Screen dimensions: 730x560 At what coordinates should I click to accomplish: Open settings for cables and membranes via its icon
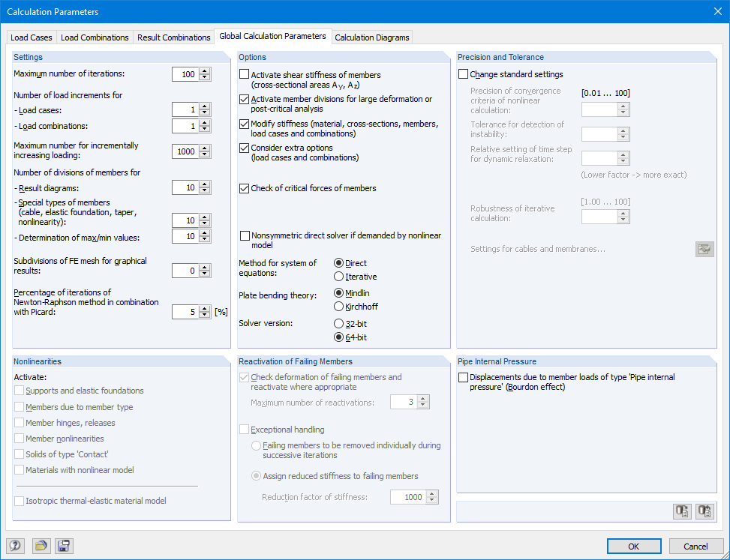point(704,248)
